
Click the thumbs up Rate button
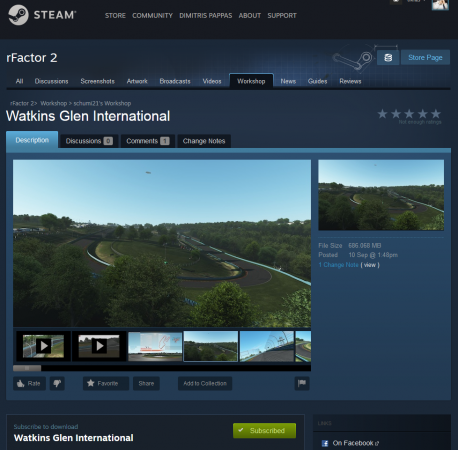[29, 383]
